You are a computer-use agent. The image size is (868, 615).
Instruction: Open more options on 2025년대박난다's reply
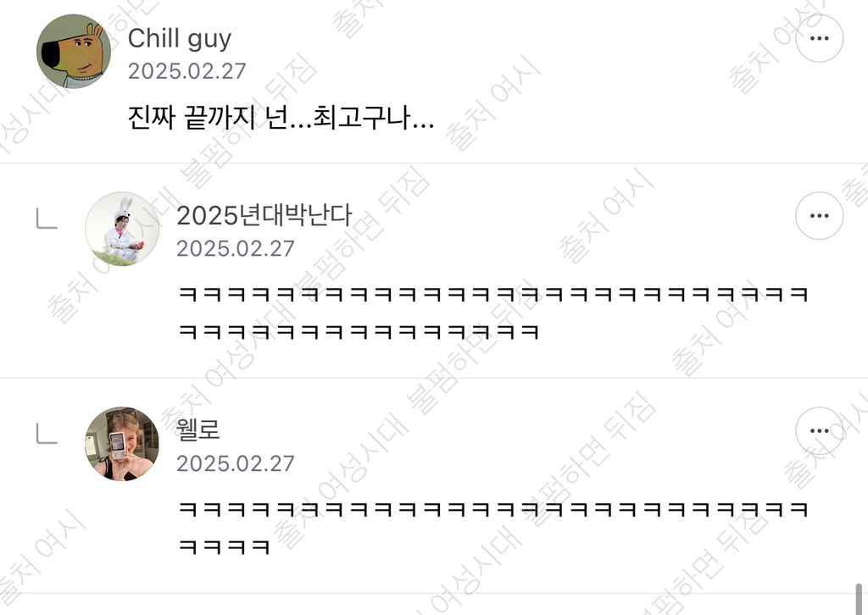click(820, 216)
